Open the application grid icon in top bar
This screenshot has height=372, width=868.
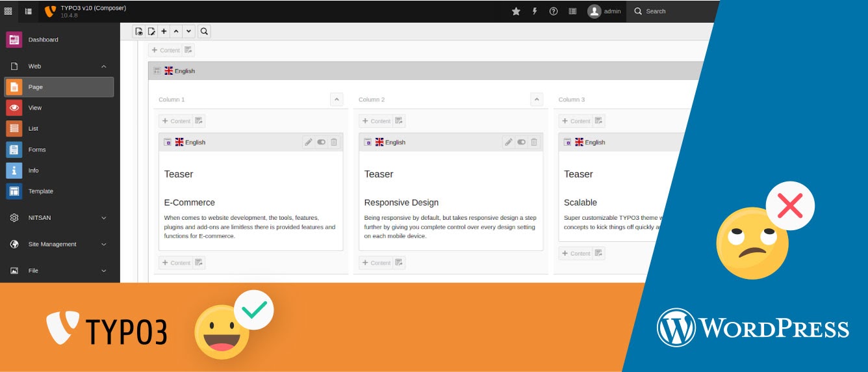pos(8,11)
